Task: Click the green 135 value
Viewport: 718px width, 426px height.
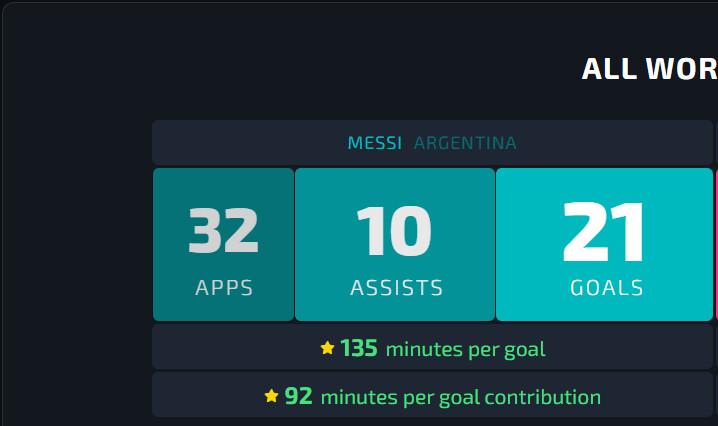Action: [359, 348]
